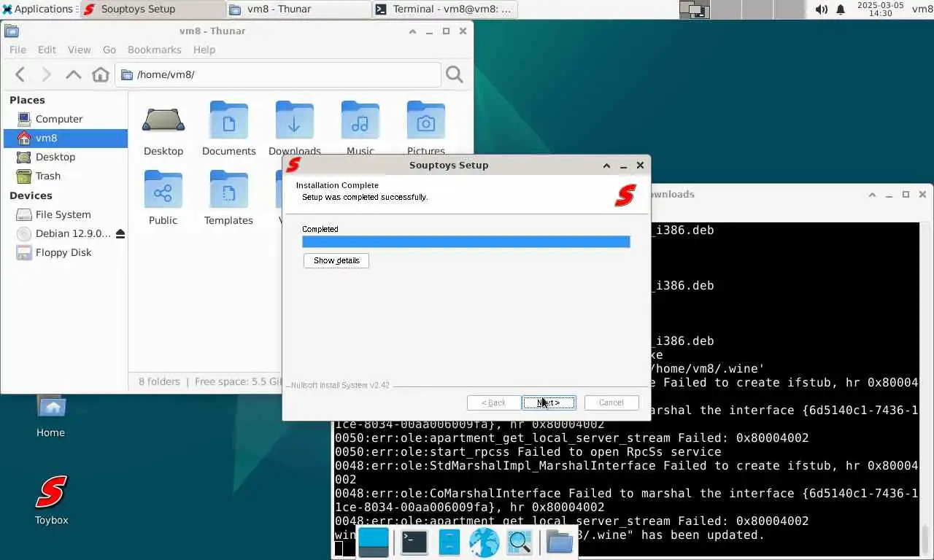Viewport: 934px width, 560px height.
Task: Shade the Thunar window with up arrow
Action: 412,31
